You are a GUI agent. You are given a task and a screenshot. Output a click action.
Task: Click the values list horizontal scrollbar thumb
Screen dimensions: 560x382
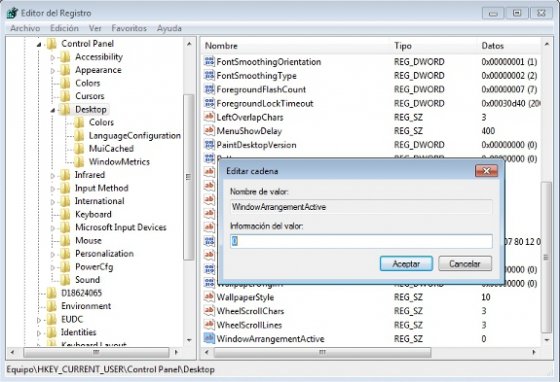click(322, 352)
